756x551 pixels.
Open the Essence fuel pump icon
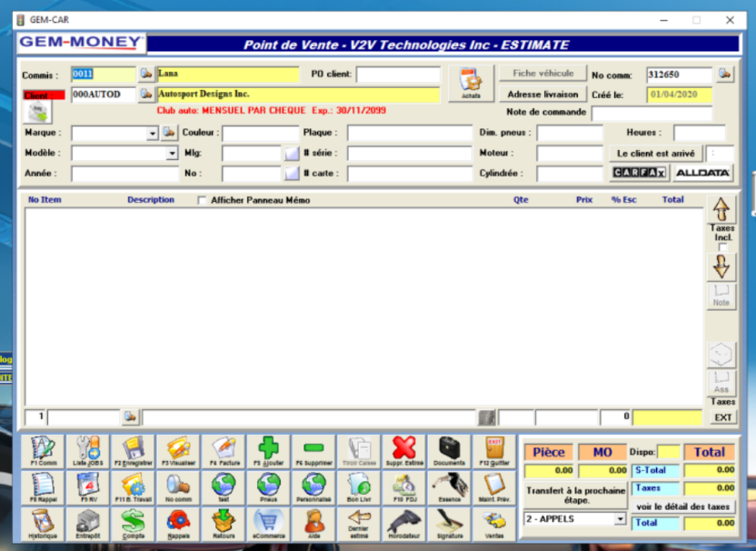450,487
